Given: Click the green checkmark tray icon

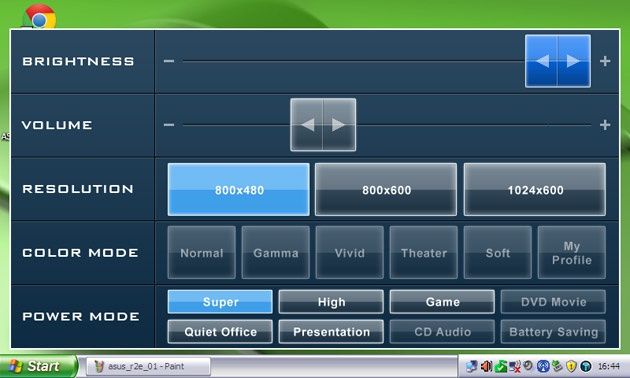Looking at the screenshot, I should (x=501, y=366).
